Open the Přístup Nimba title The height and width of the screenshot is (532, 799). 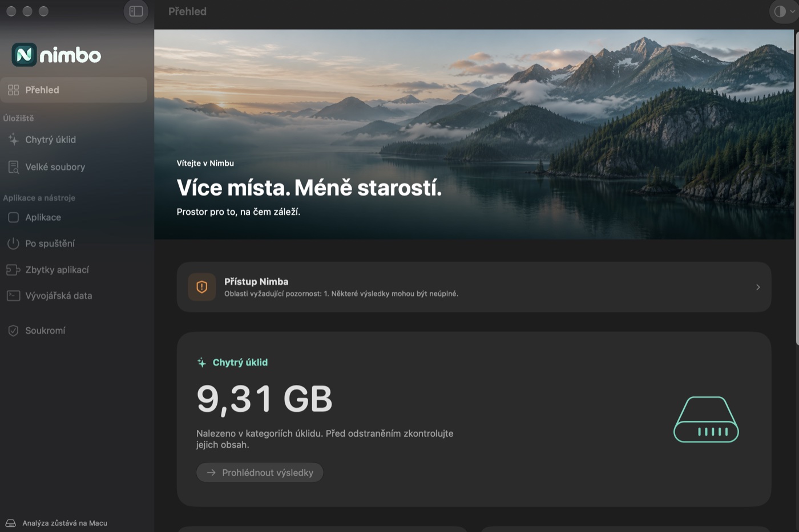[x=256, y=282]
